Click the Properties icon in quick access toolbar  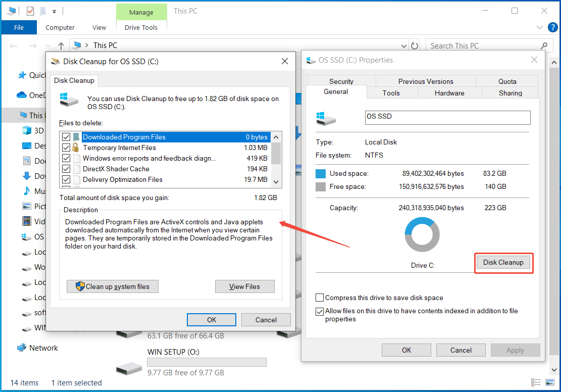coord(30,11)
